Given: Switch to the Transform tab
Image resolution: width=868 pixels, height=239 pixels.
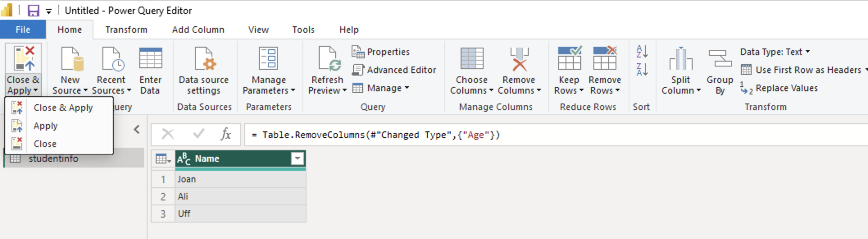Looking at the screenshot, I should tap(126, 30).
